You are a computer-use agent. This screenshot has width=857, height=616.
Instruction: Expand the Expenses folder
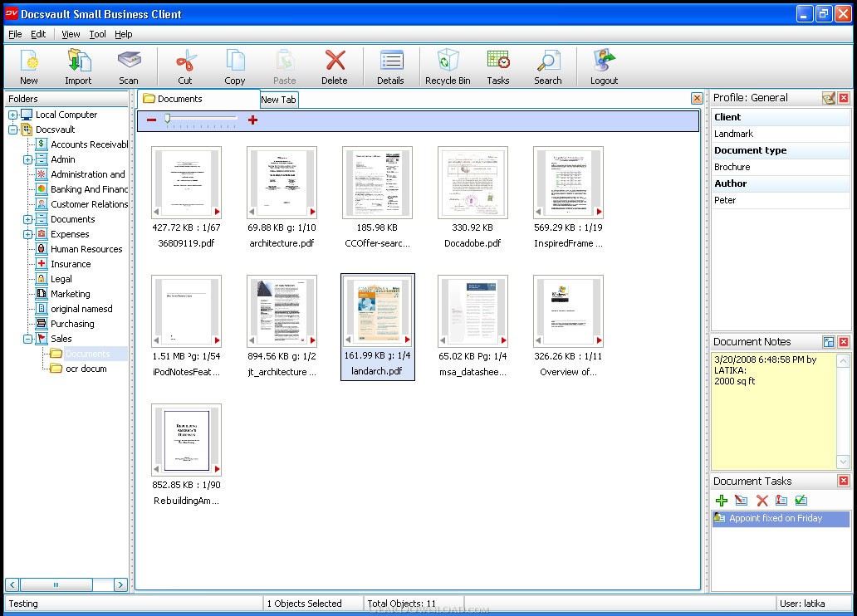click(28, 234)
